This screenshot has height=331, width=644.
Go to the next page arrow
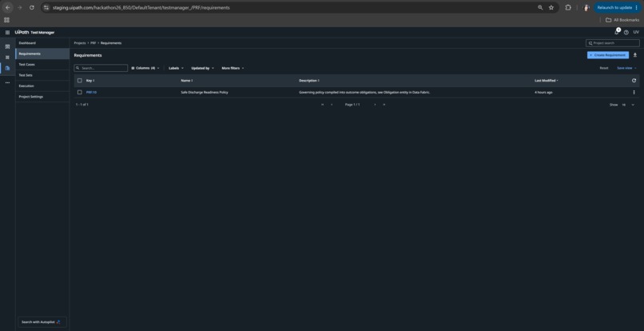[x=375, y=105]
